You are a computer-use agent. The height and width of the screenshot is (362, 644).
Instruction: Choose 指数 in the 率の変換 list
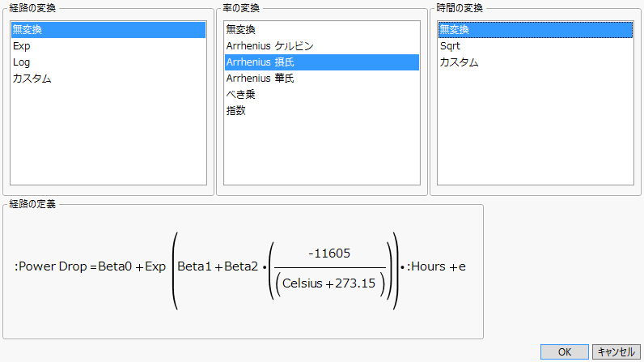click(236, 111)
